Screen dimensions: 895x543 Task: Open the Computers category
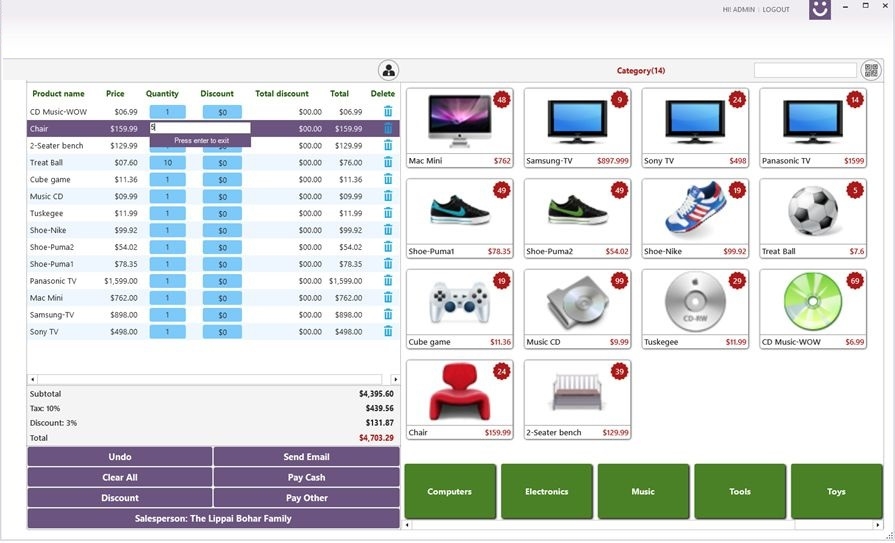tap(450, 491)
